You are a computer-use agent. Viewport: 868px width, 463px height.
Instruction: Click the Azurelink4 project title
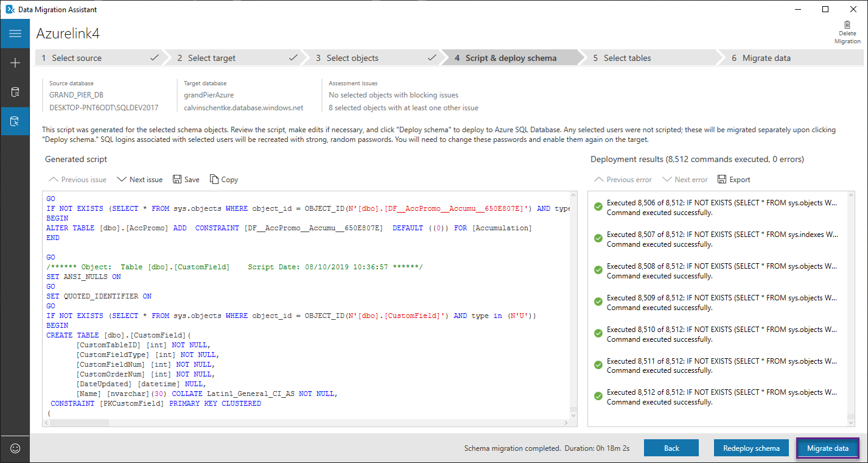[68, 34]
